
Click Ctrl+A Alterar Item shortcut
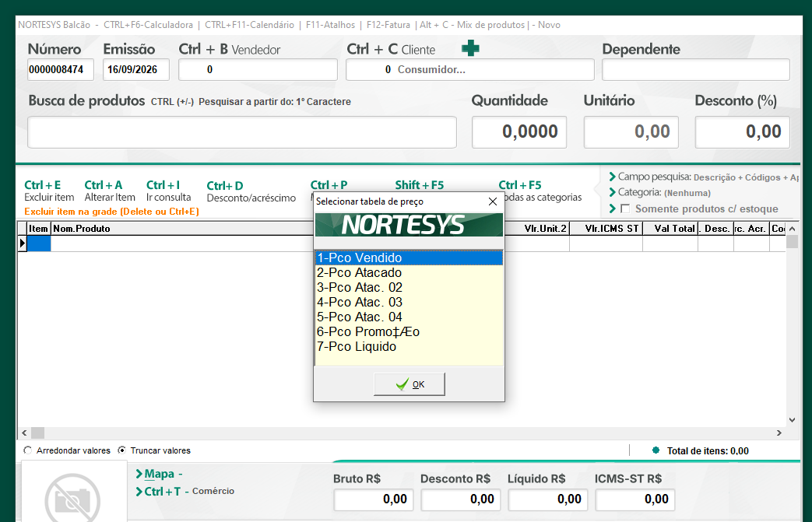(x=110, y=191)
